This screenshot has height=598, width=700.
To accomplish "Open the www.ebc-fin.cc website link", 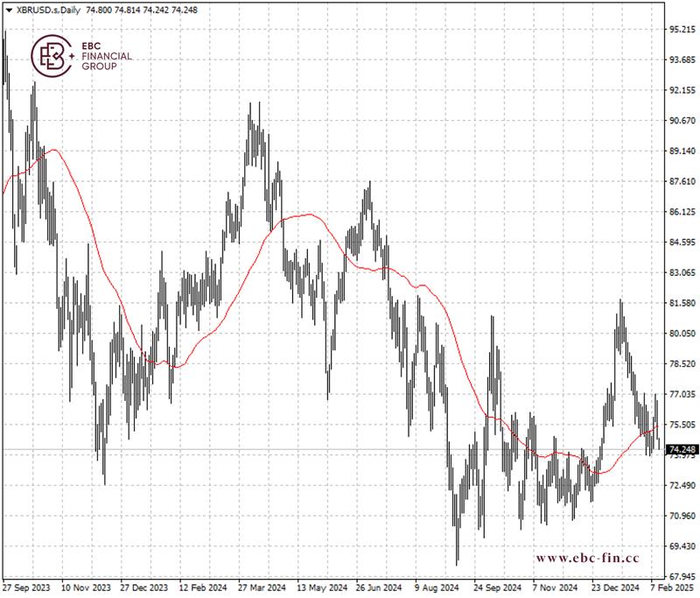I will (587, 558).
